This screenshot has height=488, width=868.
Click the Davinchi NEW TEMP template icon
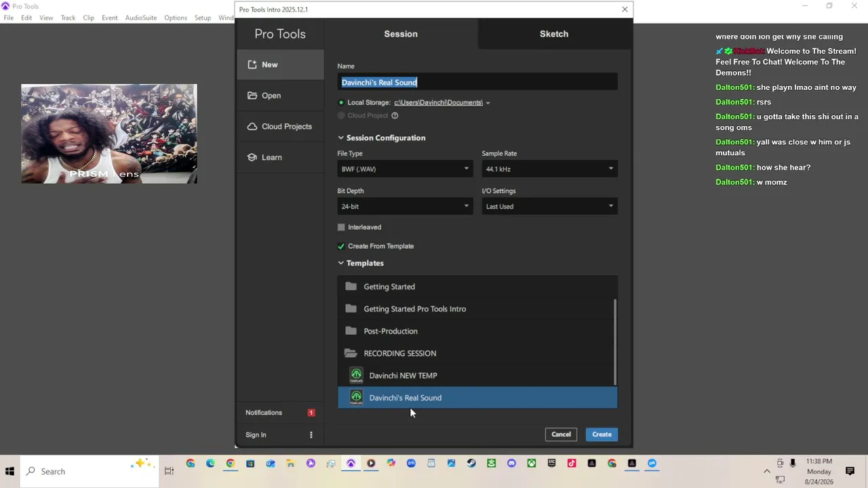pyautogui.click(x=356, y=375)
